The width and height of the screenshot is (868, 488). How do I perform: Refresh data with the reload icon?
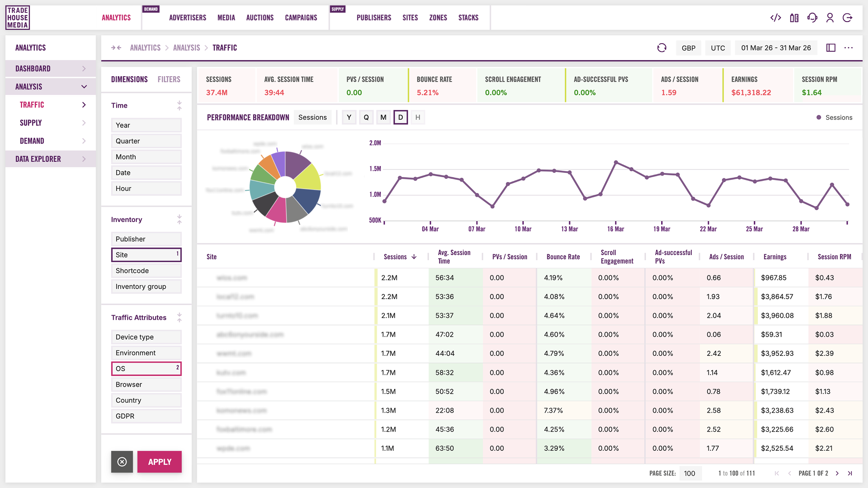[662, 48]
